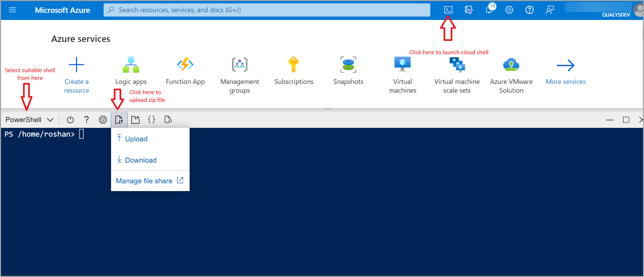Launch Cloud Shell from the top bar
This screenshot has height=277, width=644.
[x=448, y=10]
